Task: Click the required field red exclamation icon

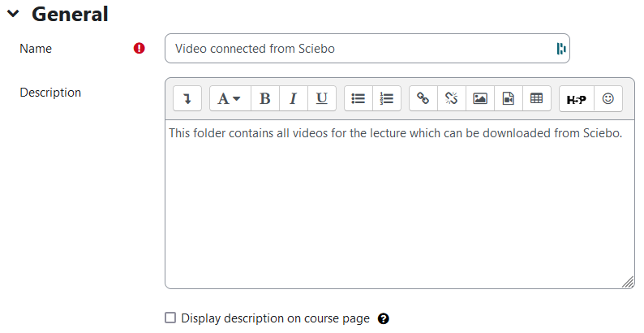Action: (x=140, y=49)
